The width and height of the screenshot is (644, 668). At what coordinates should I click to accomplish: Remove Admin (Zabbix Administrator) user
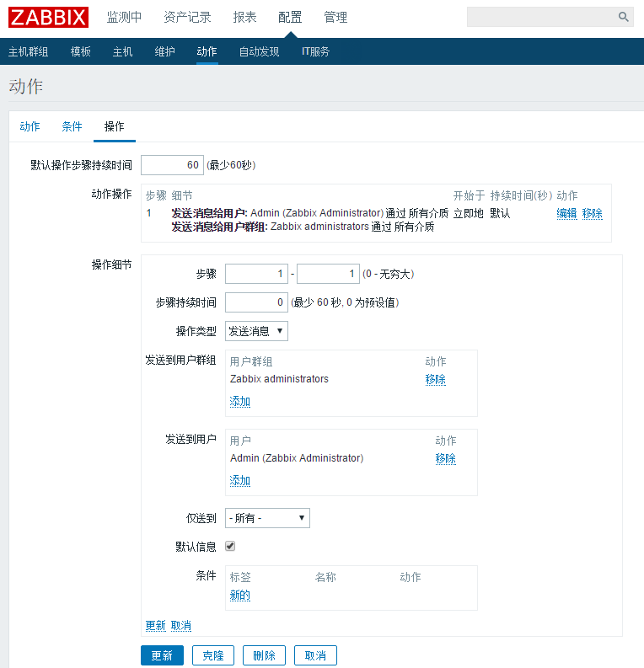[x=445, y=458]
